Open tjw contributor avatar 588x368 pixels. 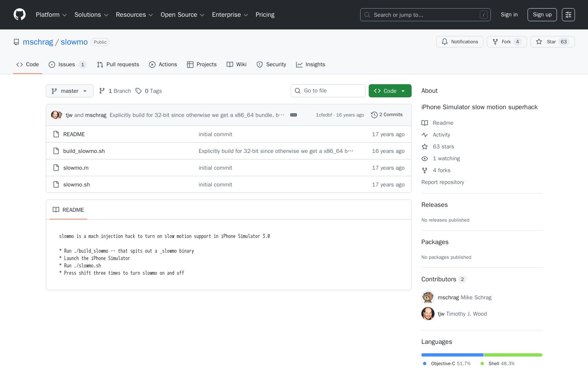[x=428, y=314]
